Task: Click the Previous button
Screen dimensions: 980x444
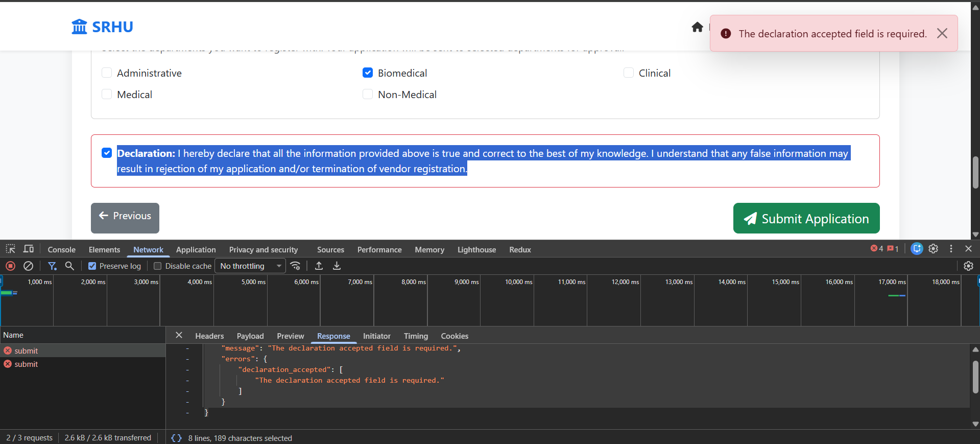Action: point(125,216)
